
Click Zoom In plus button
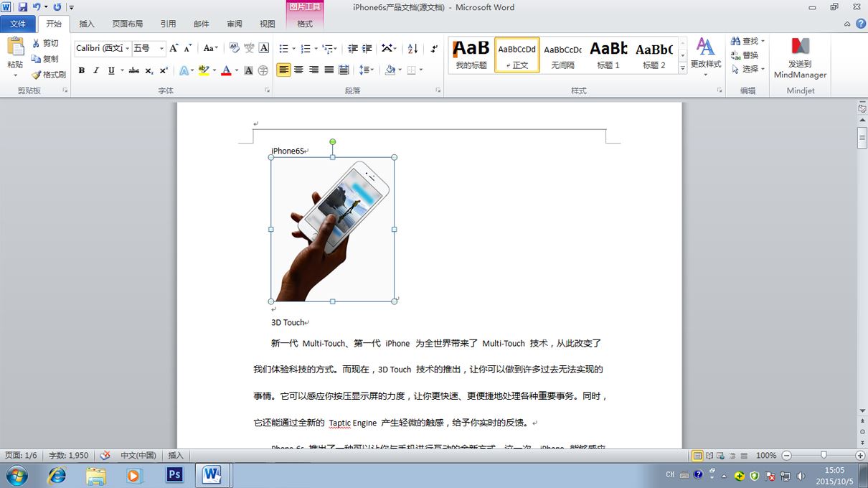[860, 456]
